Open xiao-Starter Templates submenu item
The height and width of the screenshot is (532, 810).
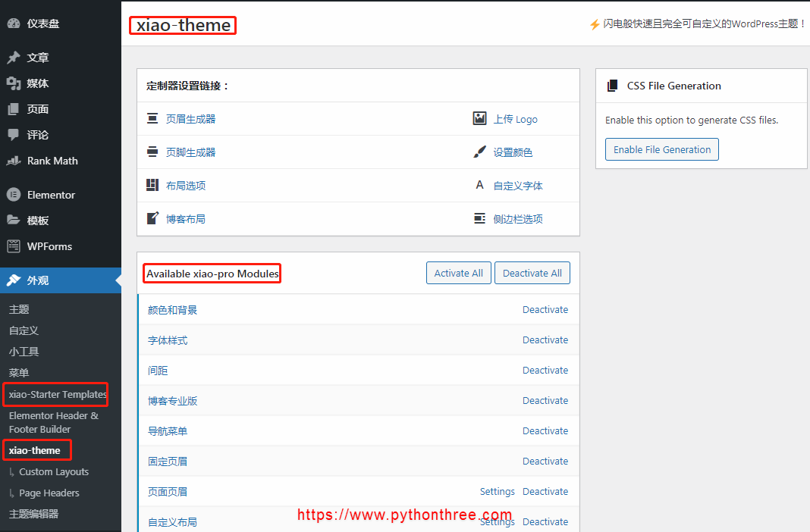58,394
